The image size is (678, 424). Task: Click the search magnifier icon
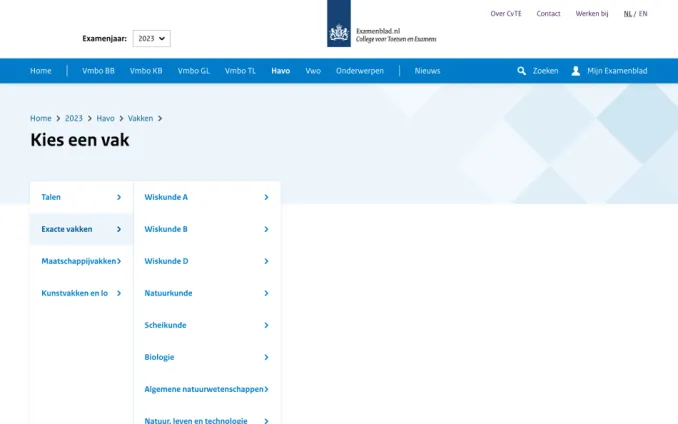tap(522, 71)
